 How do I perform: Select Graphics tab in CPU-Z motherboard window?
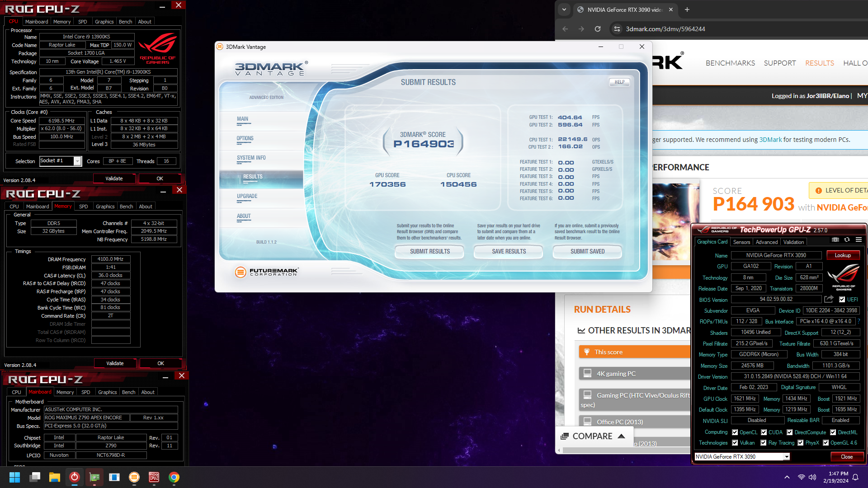coord(108,392)
